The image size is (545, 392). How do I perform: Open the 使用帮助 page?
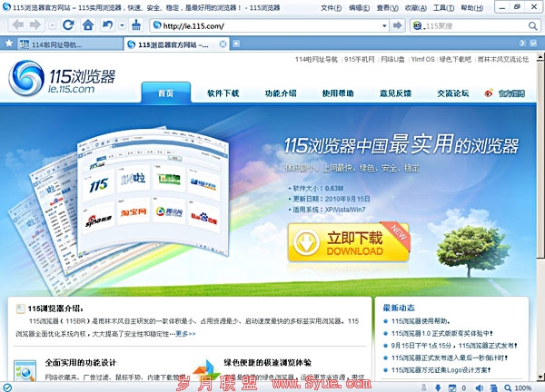[338, 93]
